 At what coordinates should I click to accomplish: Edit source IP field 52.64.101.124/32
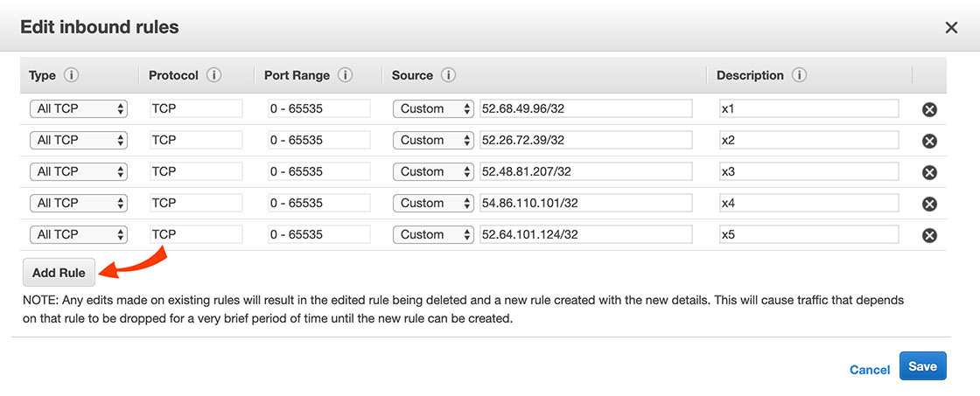[586, 234]
